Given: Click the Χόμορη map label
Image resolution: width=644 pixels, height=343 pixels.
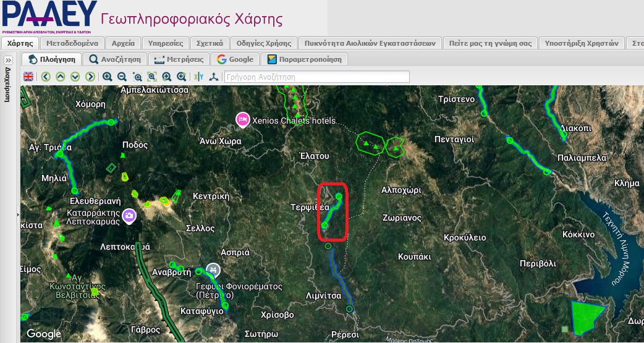Looking at the screenshot, I should tap(91, 104).
